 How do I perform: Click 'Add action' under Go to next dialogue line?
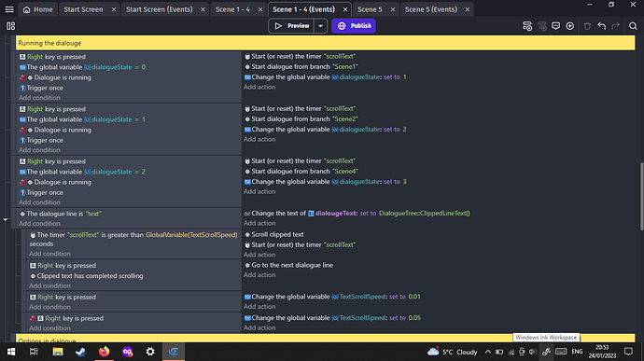[259, 275]
